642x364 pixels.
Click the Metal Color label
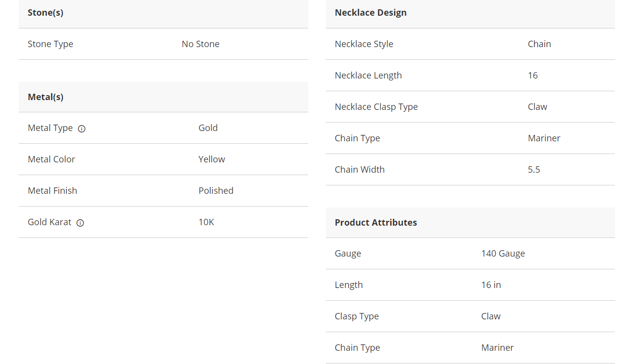coord(52,159)
